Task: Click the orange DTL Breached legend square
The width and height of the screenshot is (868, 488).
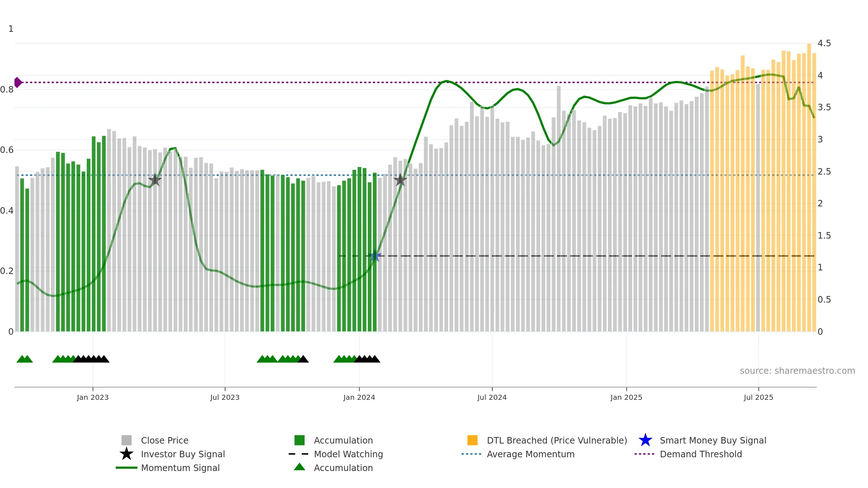Action: (472, 440)
